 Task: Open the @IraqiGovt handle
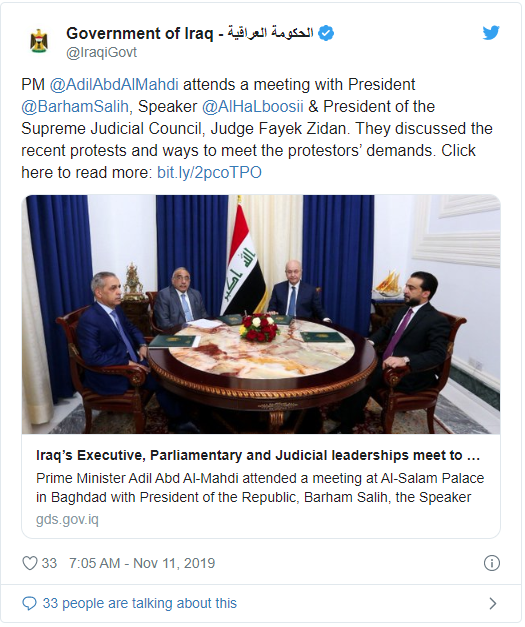[x=102, y=53]
